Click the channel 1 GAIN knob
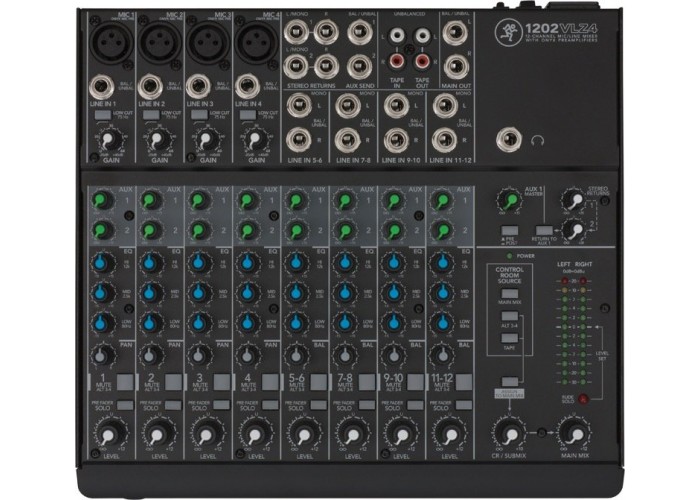700x500 pixels. 108,141
